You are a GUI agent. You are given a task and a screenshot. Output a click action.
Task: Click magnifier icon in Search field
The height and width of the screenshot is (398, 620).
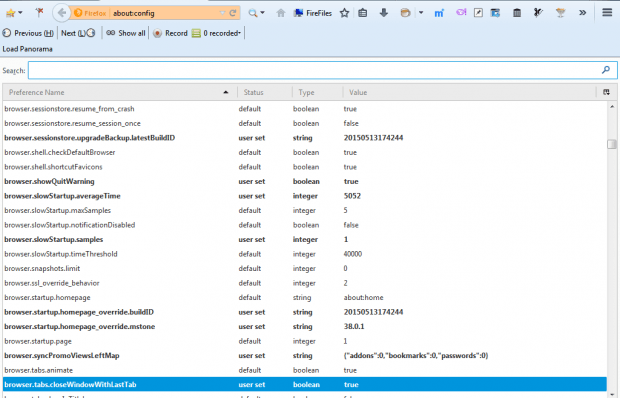[606, 70]
